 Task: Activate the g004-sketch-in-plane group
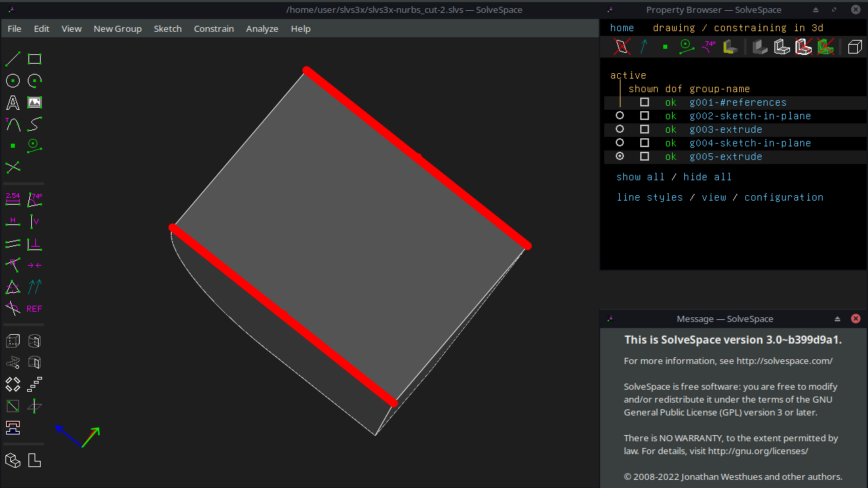tap(619, 142)
